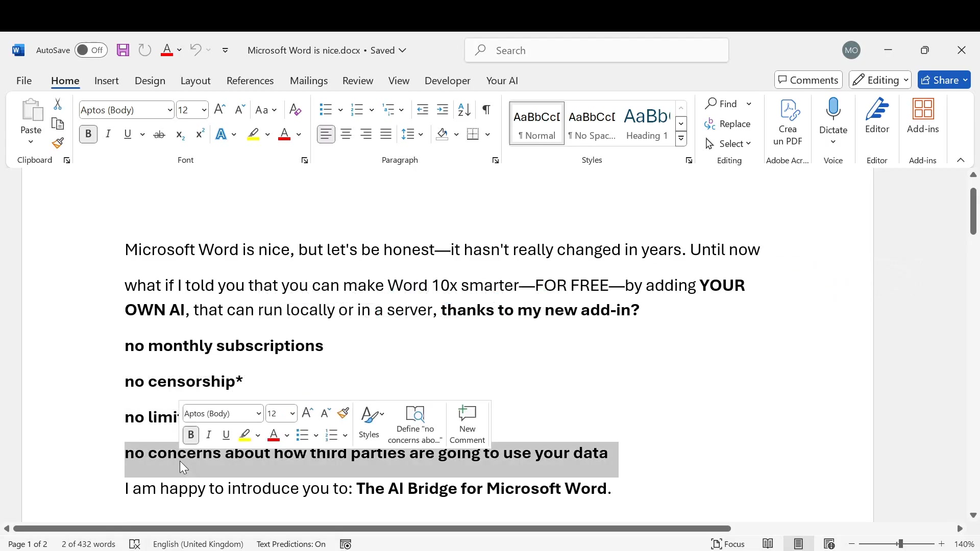Apply yellow highlight color in ribbon
Screen dimensions: 980x551
(253, 134)
